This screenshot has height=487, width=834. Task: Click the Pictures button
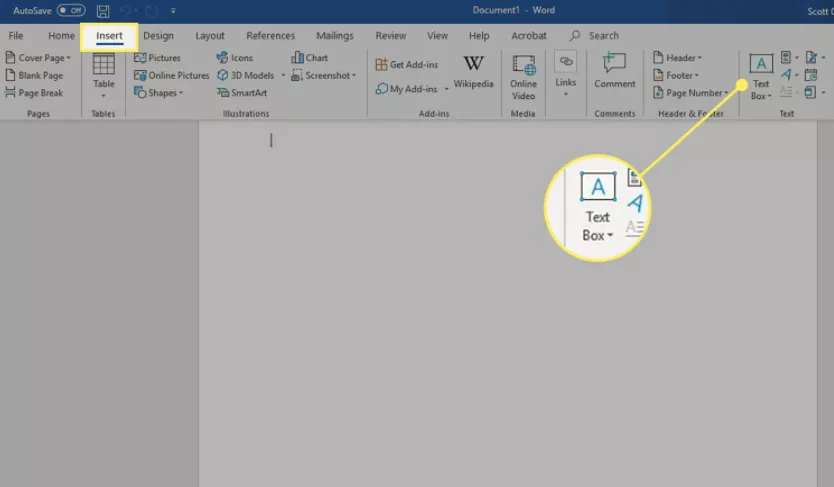(x=157, y=57)
